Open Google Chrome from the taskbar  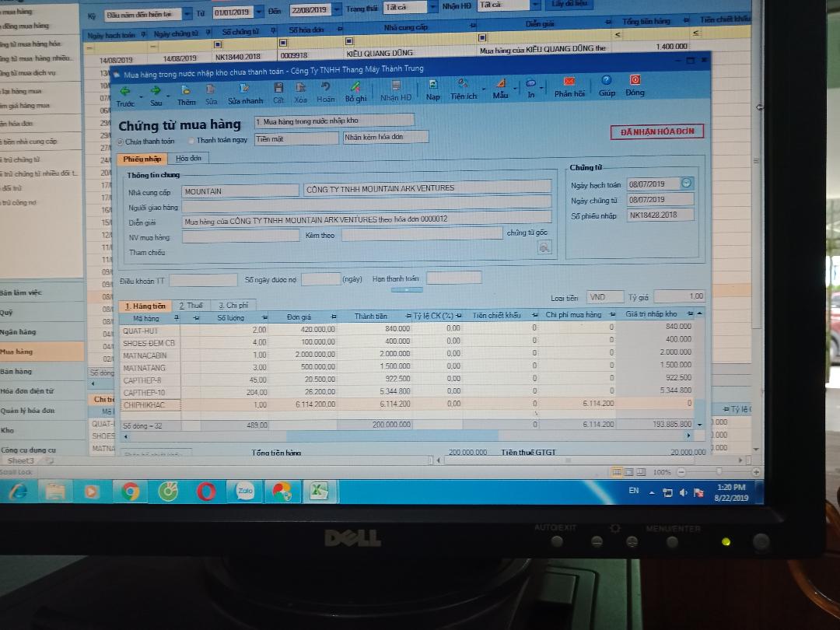(x=130, y=492)
